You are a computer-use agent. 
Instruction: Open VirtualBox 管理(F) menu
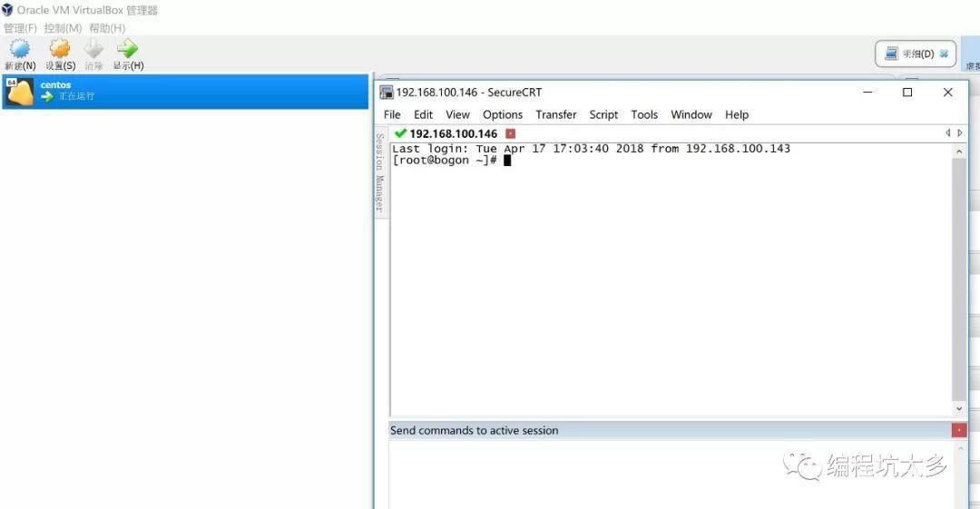coord(20,28)
